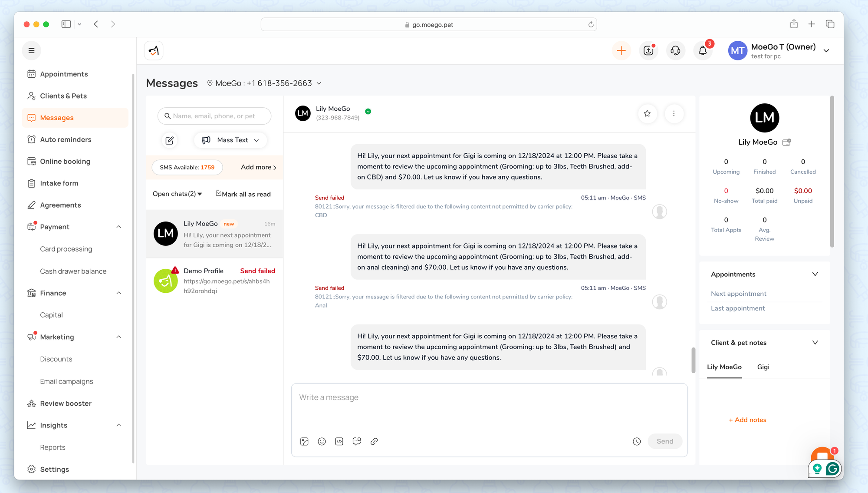Click the Add more SMS link
The height and width of the screenshot is (493, 868).
tap(258, 167)
